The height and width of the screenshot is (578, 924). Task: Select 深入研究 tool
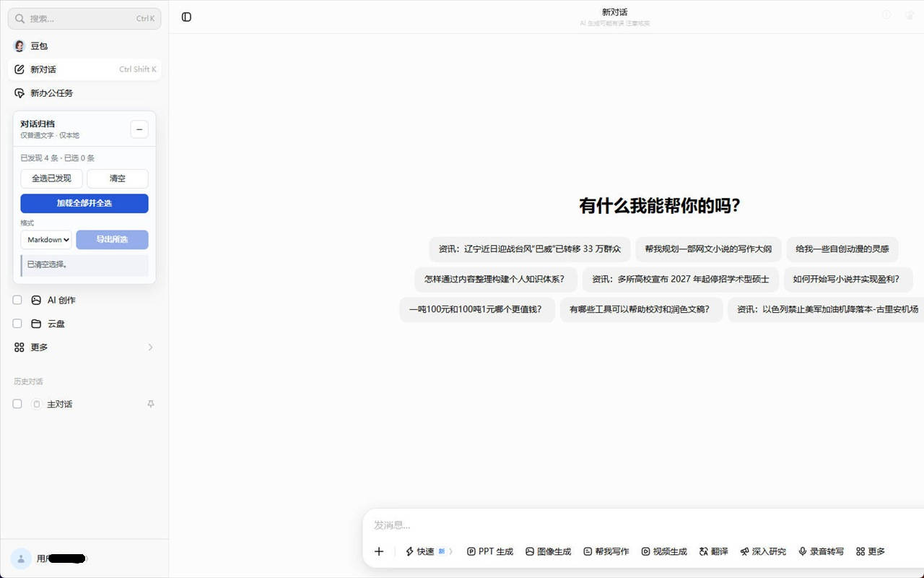(x=763, y=551)
